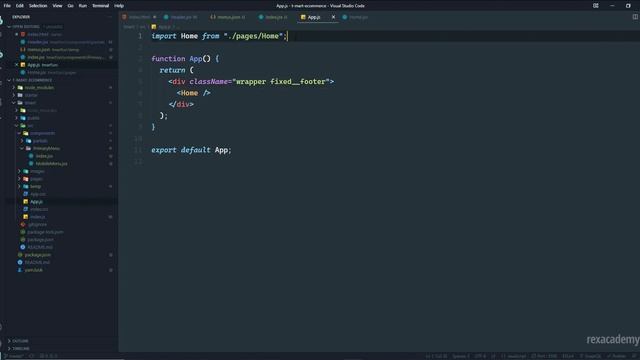
Task: Click the div className wrapper line
Action: (251, 82)
